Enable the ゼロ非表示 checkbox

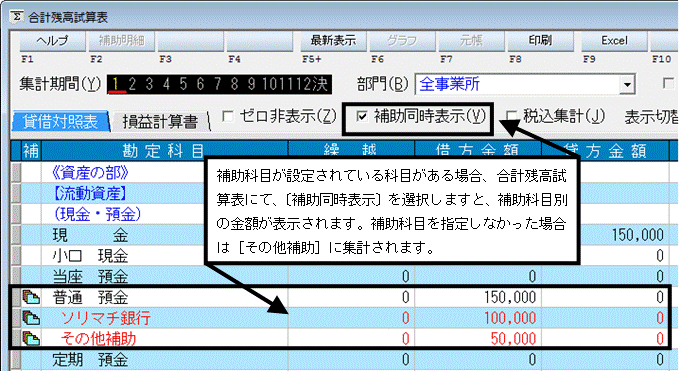(x=228, y=116)
